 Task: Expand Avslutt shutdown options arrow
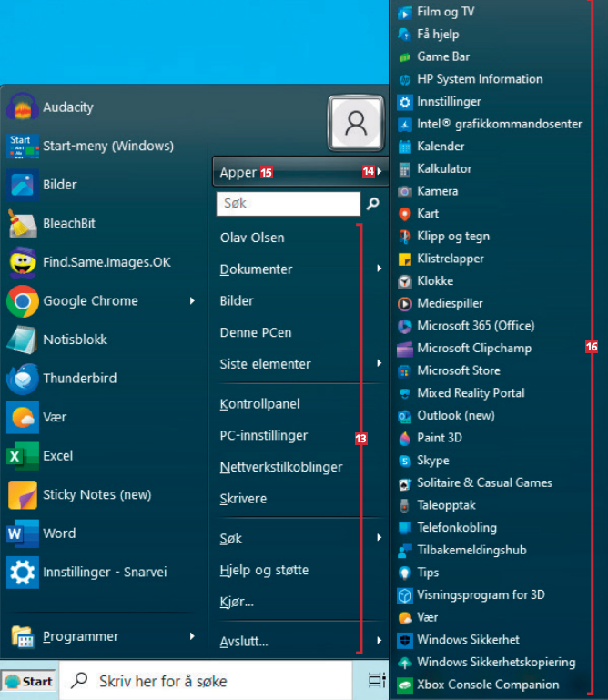click(x=379, y=642)
